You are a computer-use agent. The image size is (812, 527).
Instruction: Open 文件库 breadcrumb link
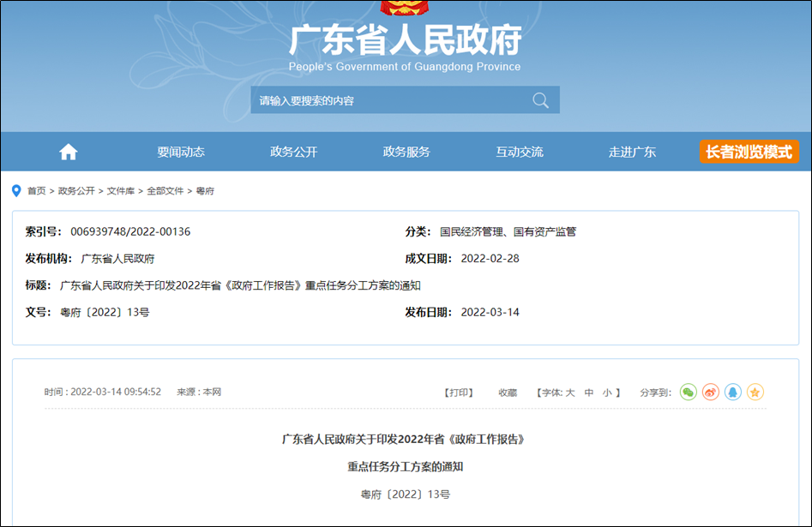pos(121,191)
